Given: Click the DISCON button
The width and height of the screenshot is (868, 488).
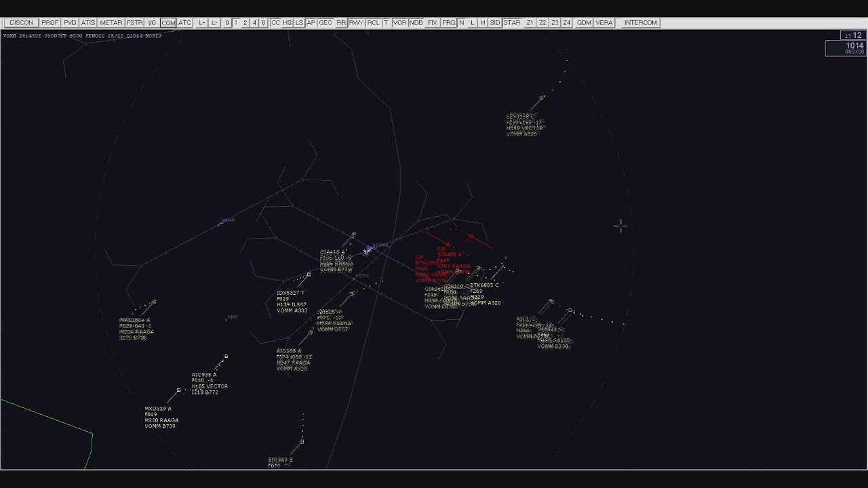Looking at the screenshot, I should coord(21,23).
